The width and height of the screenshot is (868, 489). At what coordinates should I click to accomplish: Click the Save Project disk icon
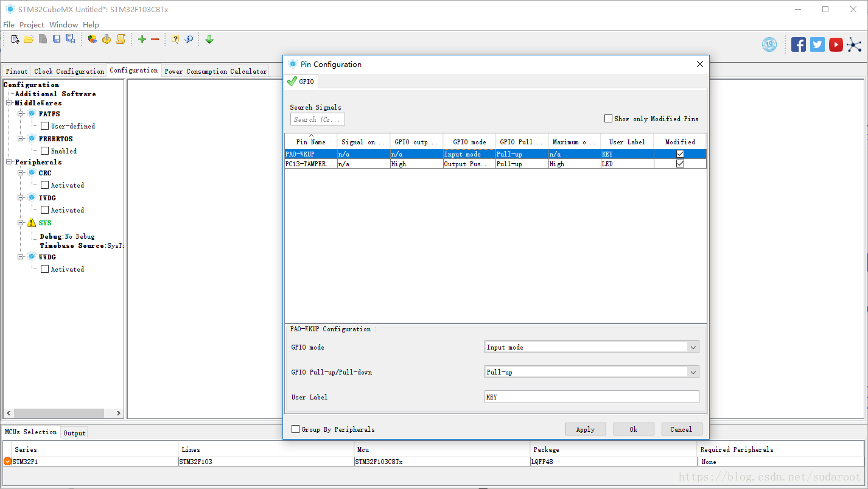click(57, 39)
